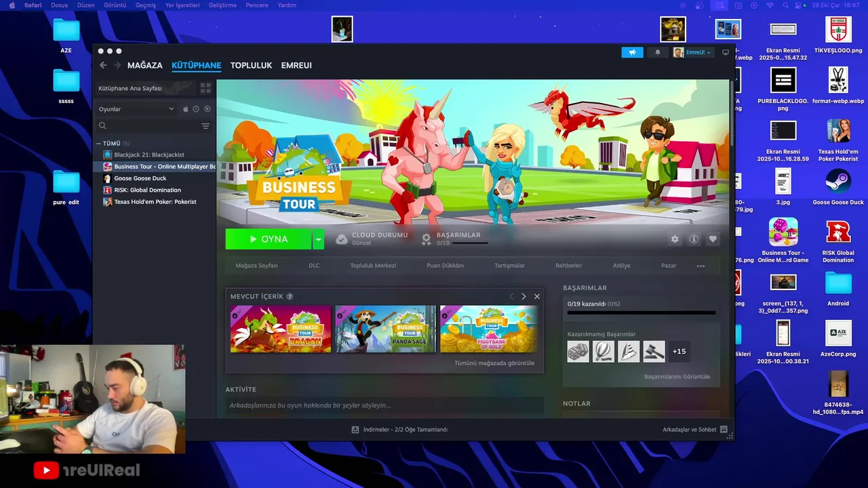The width and height of the screenshot is (868, 488).
Task: Switch to grid view of library collections
Action: click(x=205, y=88)
